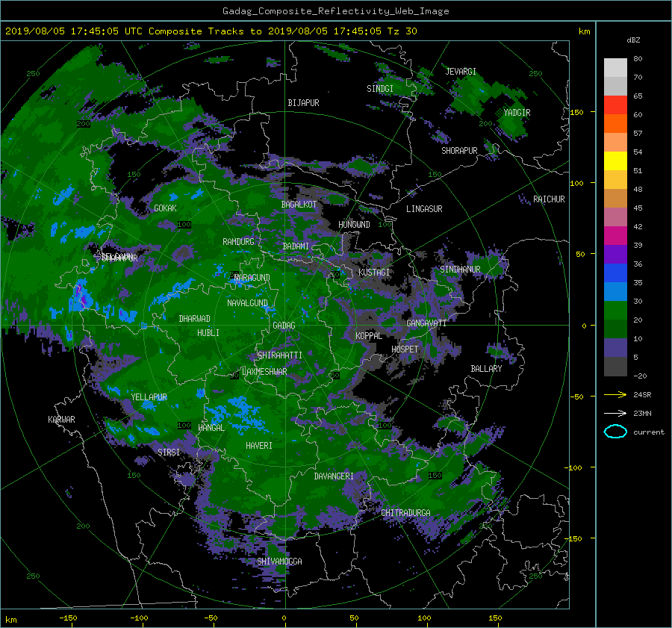Image resolution: width=672 pixels, height=628 pixels.
Task: Click the GOKAK city label
Action: tap(165, 208)
